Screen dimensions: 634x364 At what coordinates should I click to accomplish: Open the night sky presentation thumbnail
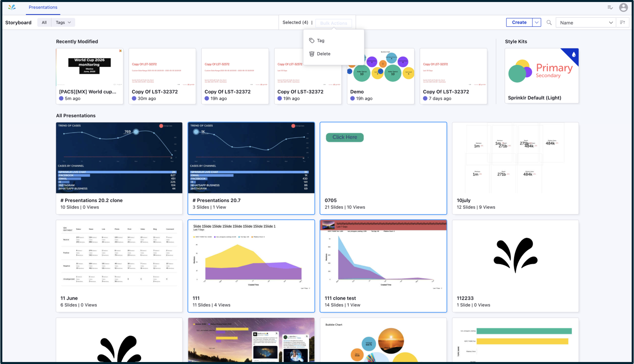[x=251, y=340]
